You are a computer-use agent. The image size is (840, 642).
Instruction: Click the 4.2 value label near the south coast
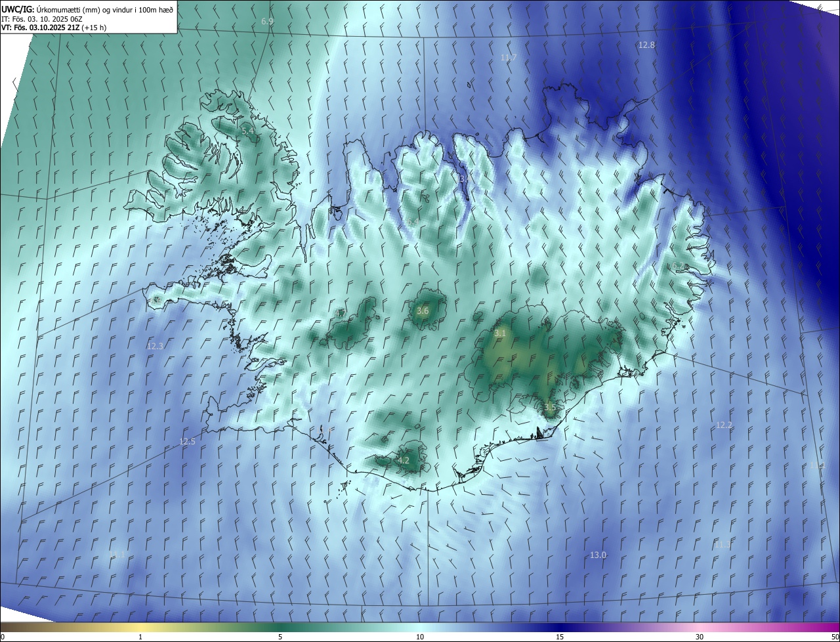coord(404,461)
